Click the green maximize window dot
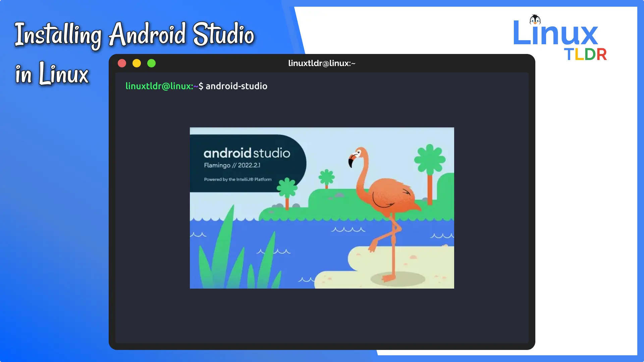This screenshot has height=362, width=644. point(151,63)
